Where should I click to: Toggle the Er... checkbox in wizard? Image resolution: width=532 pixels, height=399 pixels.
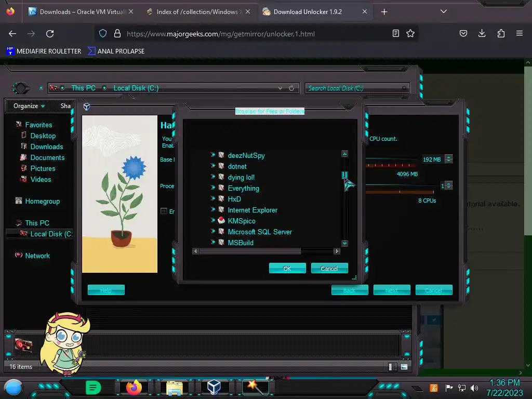[164, 211]
